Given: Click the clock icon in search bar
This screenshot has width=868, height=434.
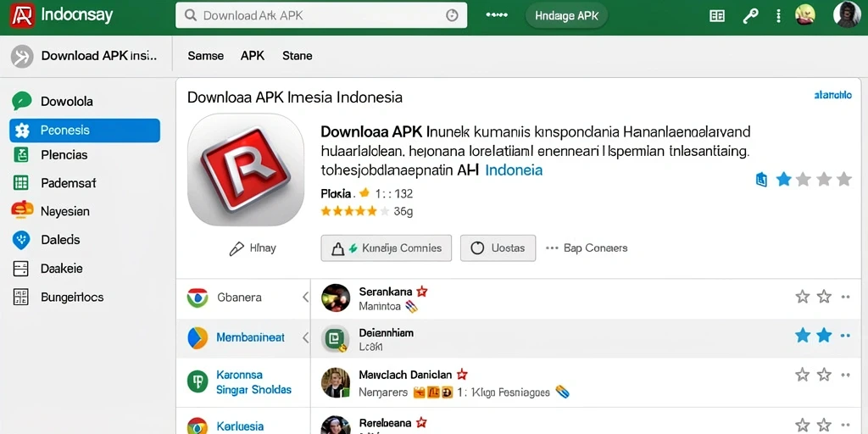Looking at the screenshot, I should [x=452, y=15].
